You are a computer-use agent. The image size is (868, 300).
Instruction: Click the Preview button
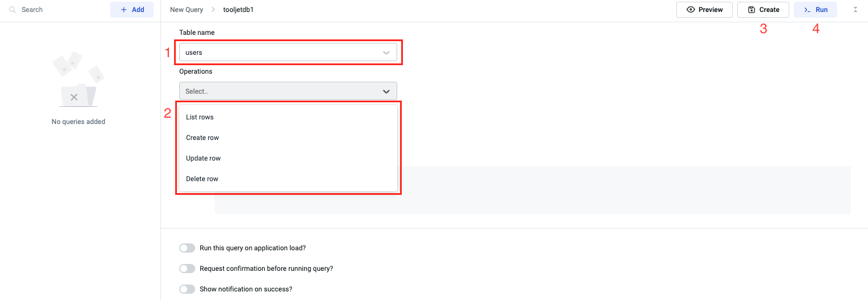(704, 10)
